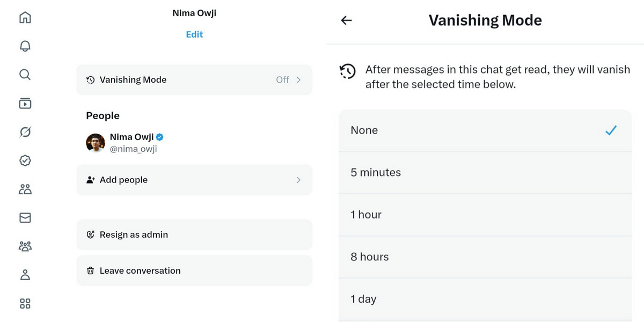Go back with the left arrow
The height and width of the screenshot is (322, 644).
click(x=347, y=20)
